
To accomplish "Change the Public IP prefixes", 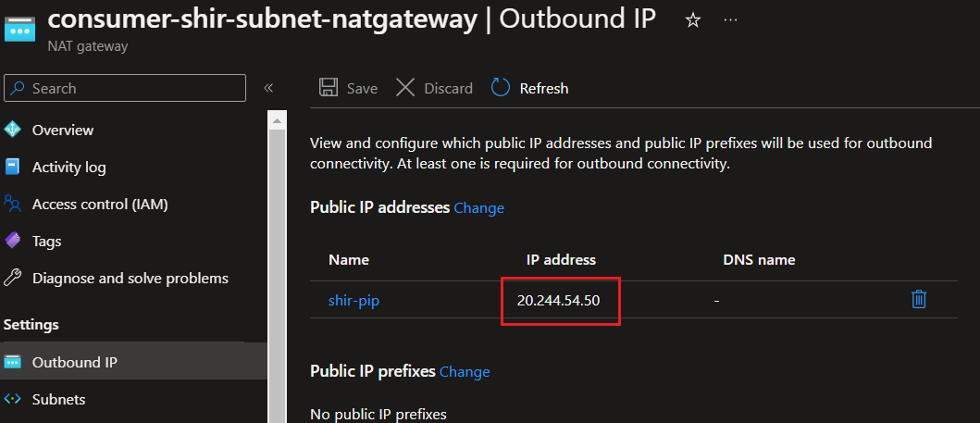I will 465,372.
